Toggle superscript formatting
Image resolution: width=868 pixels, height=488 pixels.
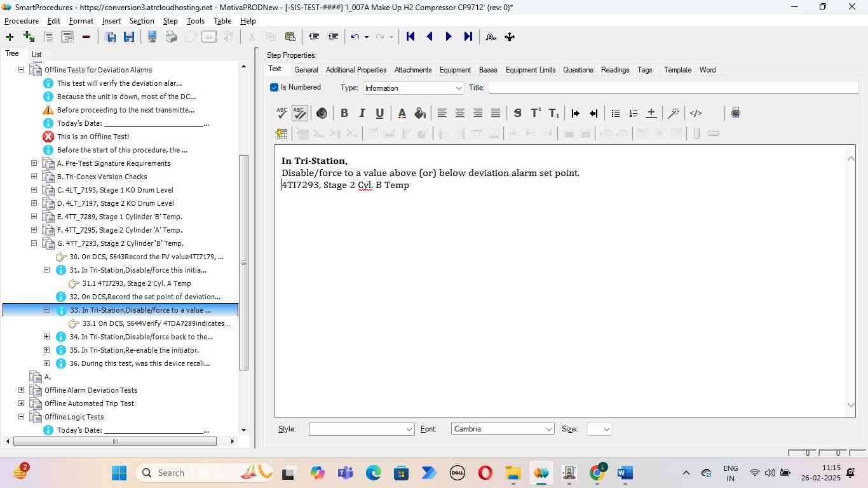[536, 113]
